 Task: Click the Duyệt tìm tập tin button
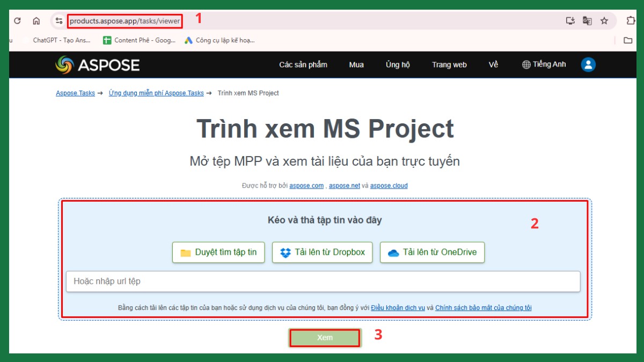pos(218,253)
